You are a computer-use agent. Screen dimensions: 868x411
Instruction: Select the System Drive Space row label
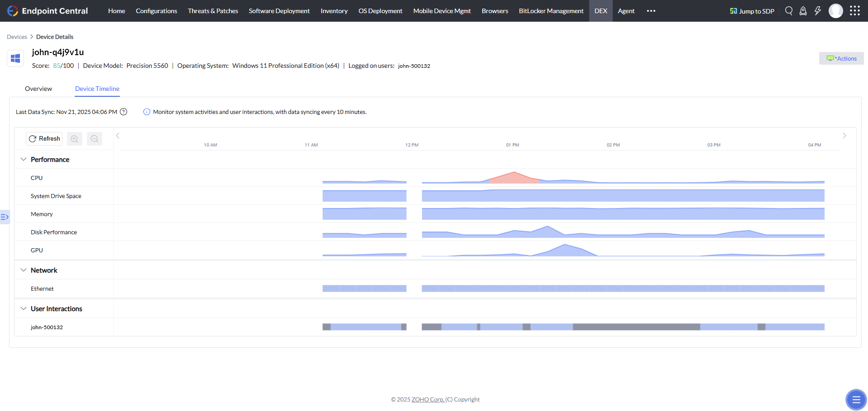[56, 196]
